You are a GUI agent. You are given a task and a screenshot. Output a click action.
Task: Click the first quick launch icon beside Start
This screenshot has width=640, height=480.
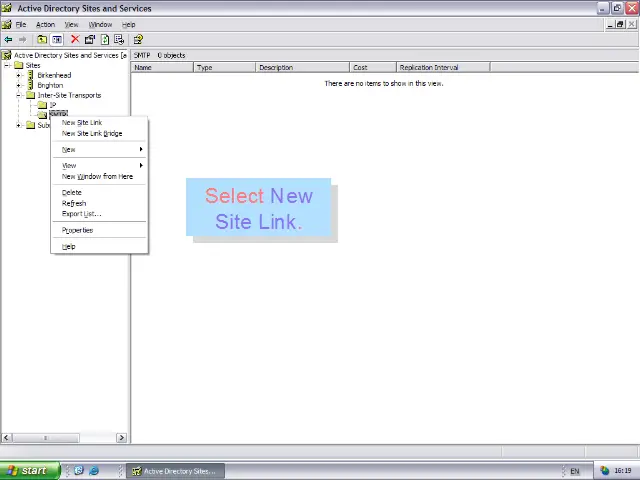(79, 471)
